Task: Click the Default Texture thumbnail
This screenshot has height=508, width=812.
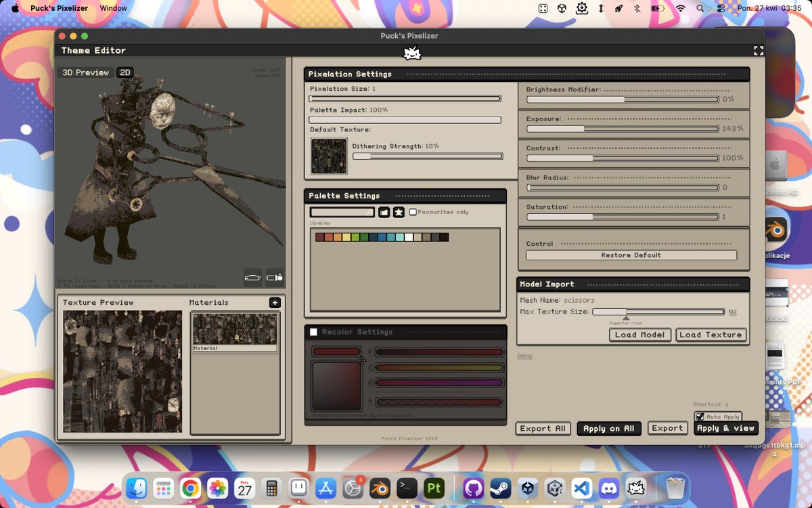Action: pyautogui.click(x=329, y=156)
